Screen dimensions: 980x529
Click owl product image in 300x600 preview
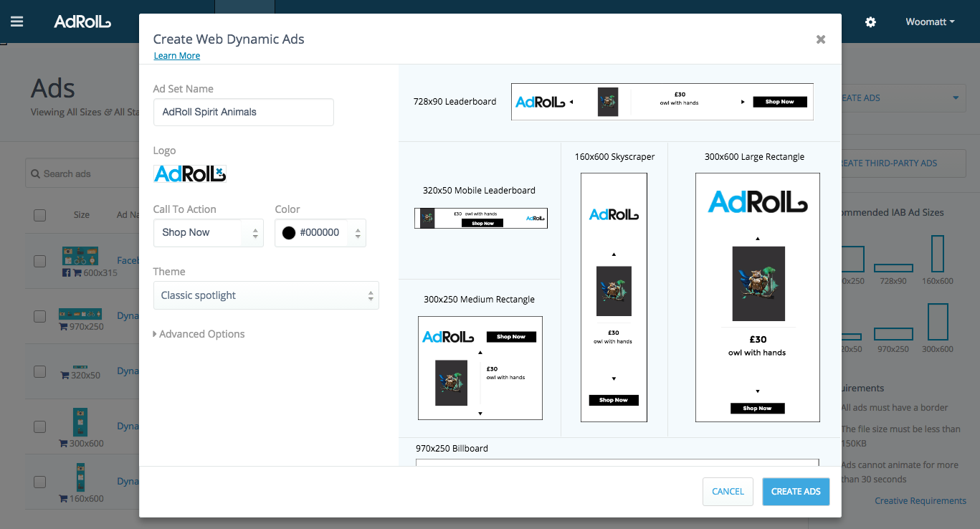[758, 283]
